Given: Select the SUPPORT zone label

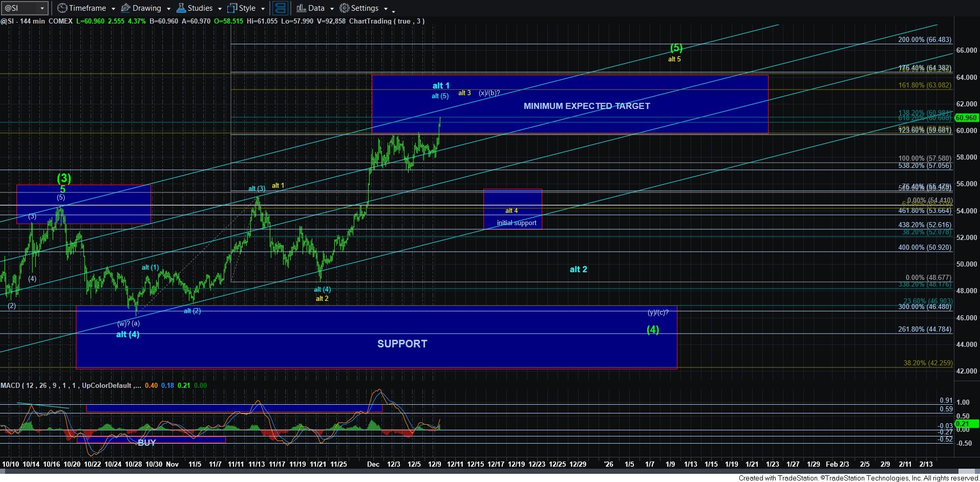Looking at the screenshot, I should [x=402, y=344].
